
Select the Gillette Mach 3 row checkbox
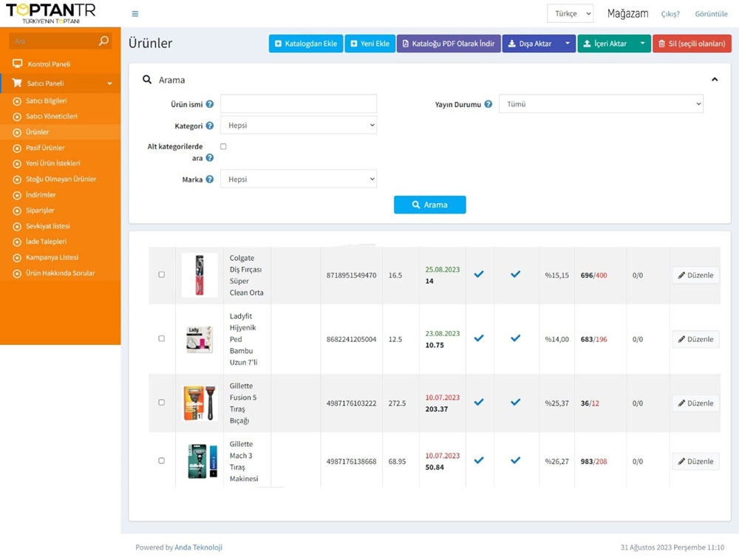[x=162, y=460]
